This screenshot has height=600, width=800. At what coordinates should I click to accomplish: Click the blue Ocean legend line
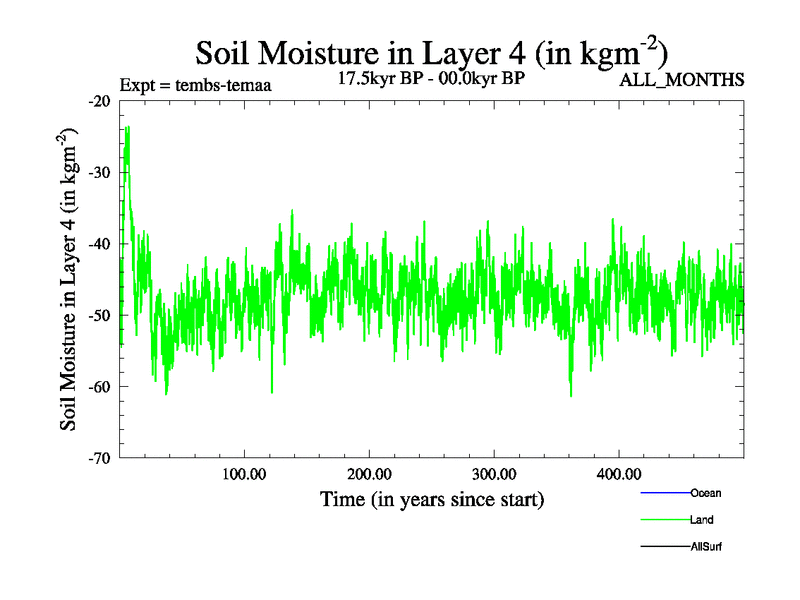tap(664, 493)
